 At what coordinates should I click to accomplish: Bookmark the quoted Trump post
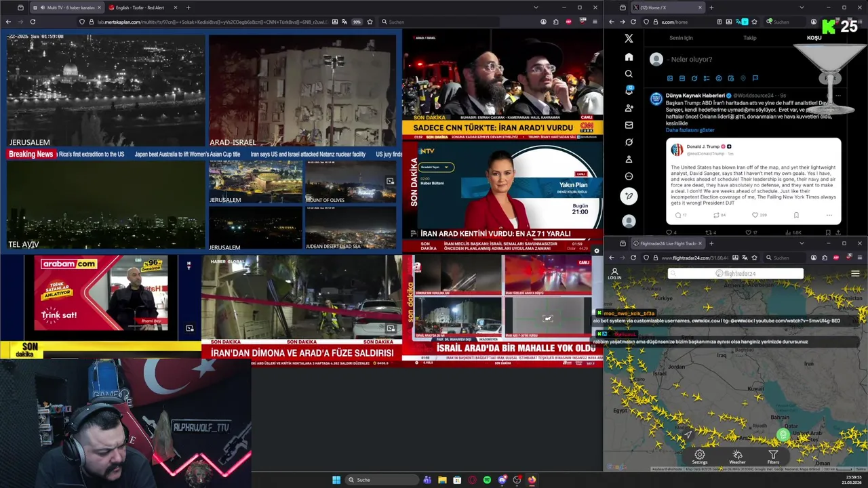coord(796,215)
